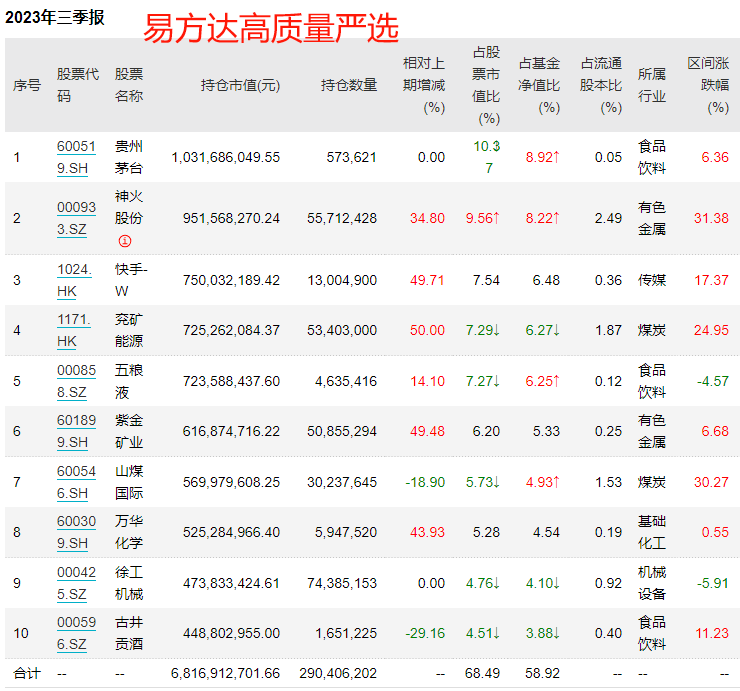Click net value ratio 8.92↑
The height and width of the screenshot is (691, 740).
pyautogui.click(x=543, y=157)
